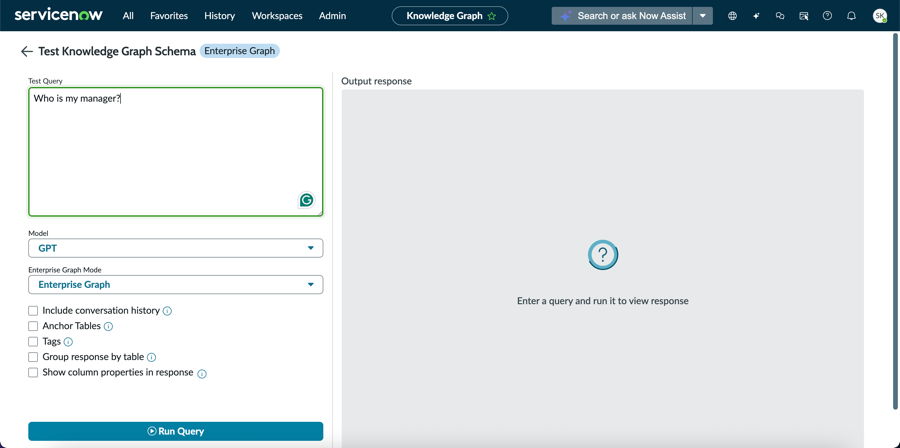Click the ServiceNow logo
The width and height of the screenshot is (900, 448).
59,15
